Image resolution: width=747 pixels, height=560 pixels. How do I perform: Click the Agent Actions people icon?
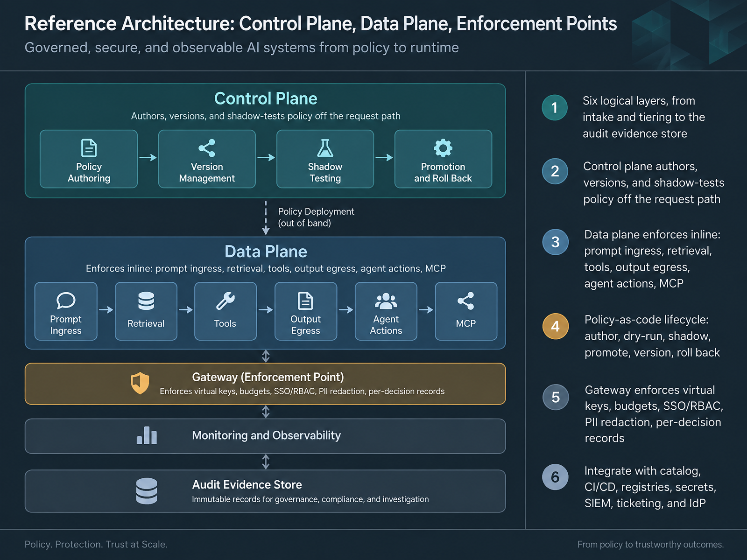tap(386, 301)
